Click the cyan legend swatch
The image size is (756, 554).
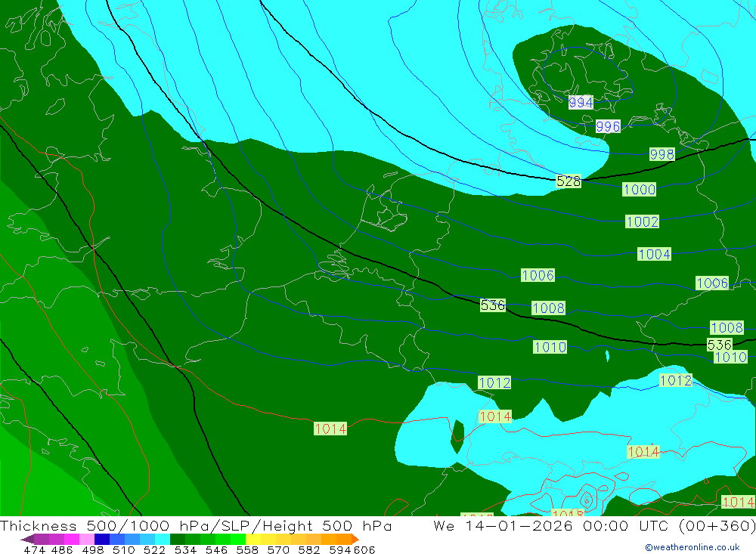pos(163,539)
